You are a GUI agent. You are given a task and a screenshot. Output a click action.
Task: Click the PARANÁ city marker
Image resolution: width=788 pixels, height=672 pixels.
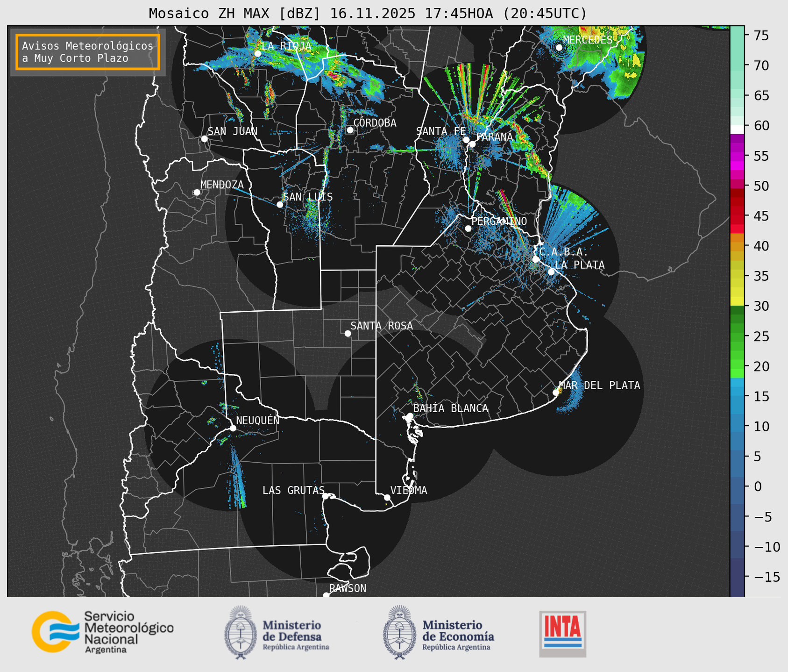[x=472, y=144]
